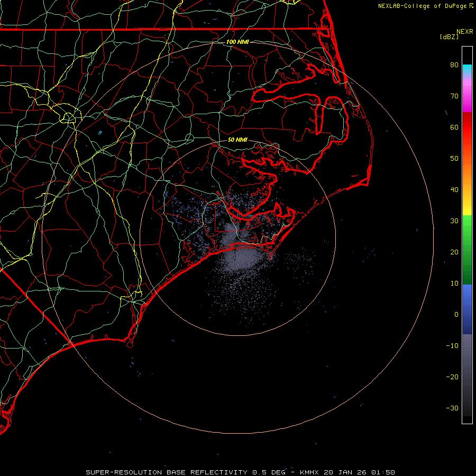Click the SUPER-RESOLUTION BASE REFLECTIVITY caption
The width and height of the screenshot is (476, 476).
[x=167, y=472]
